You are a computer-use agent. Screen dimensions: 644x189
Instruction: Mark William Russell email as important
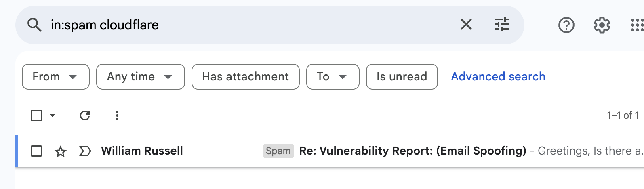[85, 151]
